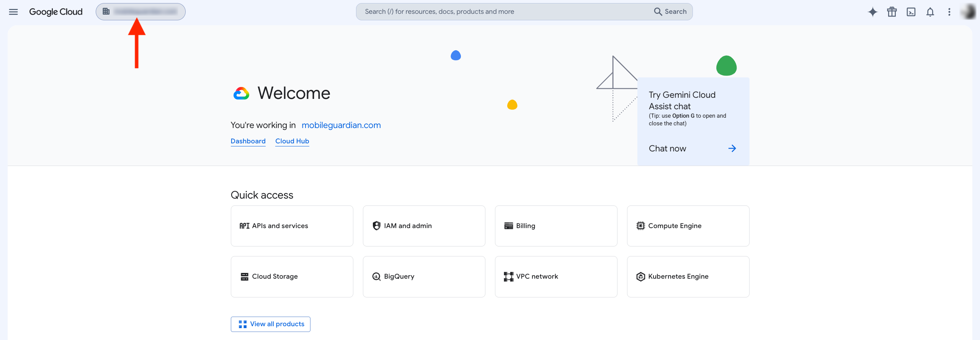The width and height of the screenshot is (980, 340).
Task: Click the Search button in search bar
Action: click(670, 12)
